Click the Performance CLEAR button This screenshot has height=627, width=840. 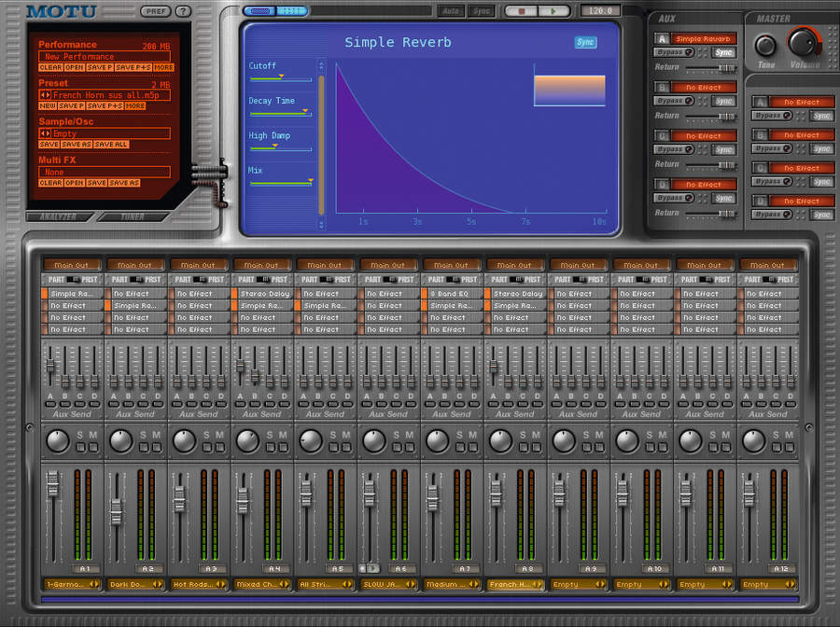pos(51,67)
